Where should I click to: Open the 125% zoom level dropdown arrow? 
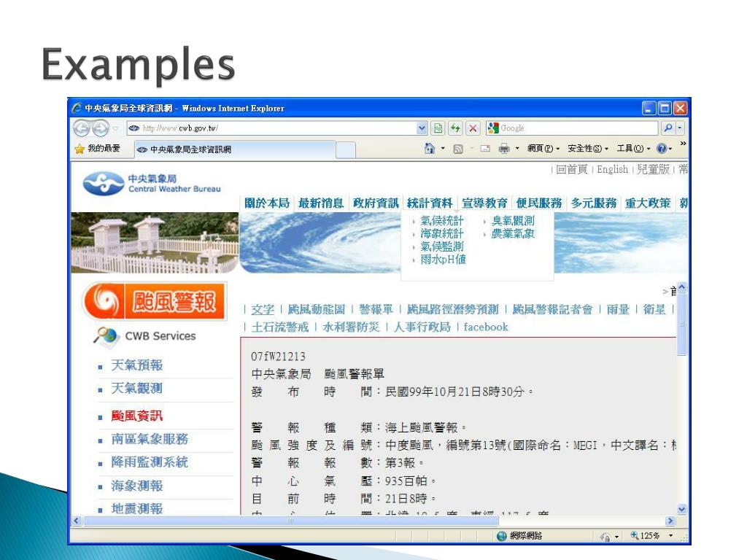pos(671,536)
